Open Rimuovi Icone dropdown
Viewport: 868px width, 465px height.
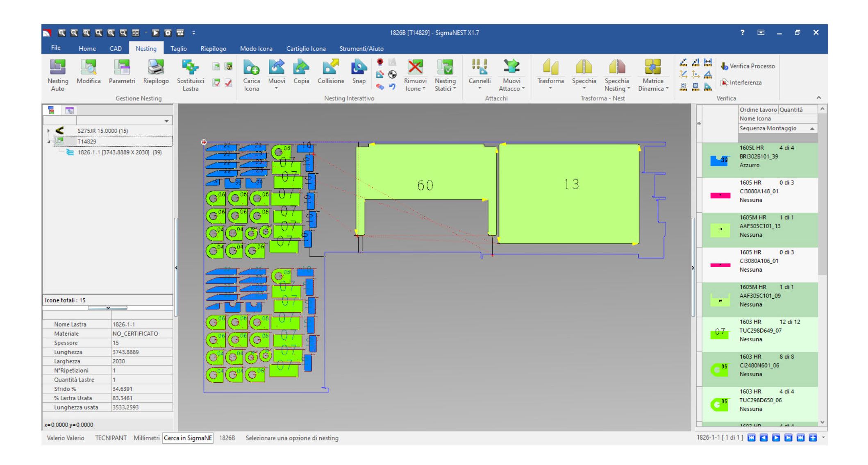coord(424,88)
